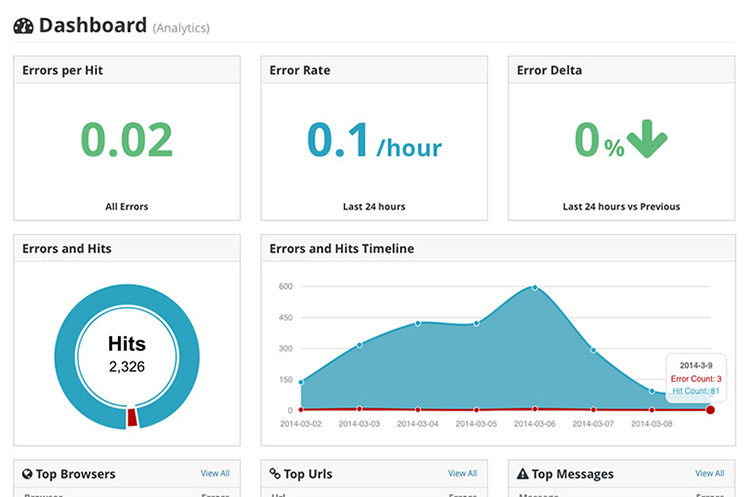
Task: Select the hit data point for 2014-03-02
Action: tap(301, 382)
